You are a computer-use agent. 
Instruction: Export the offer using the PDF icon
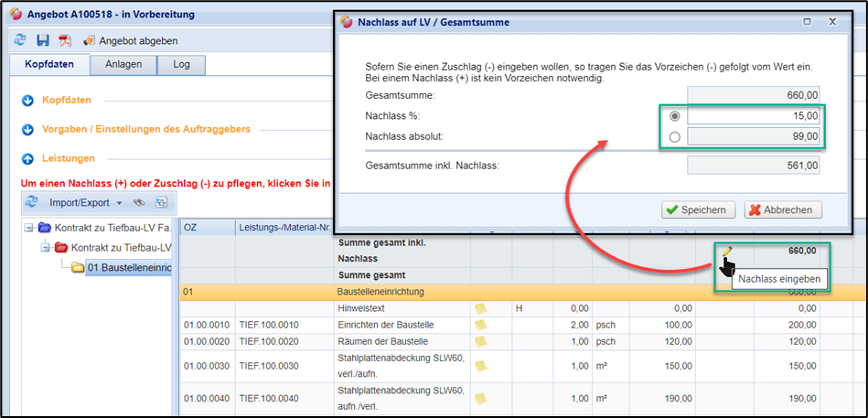coord(65,40)
